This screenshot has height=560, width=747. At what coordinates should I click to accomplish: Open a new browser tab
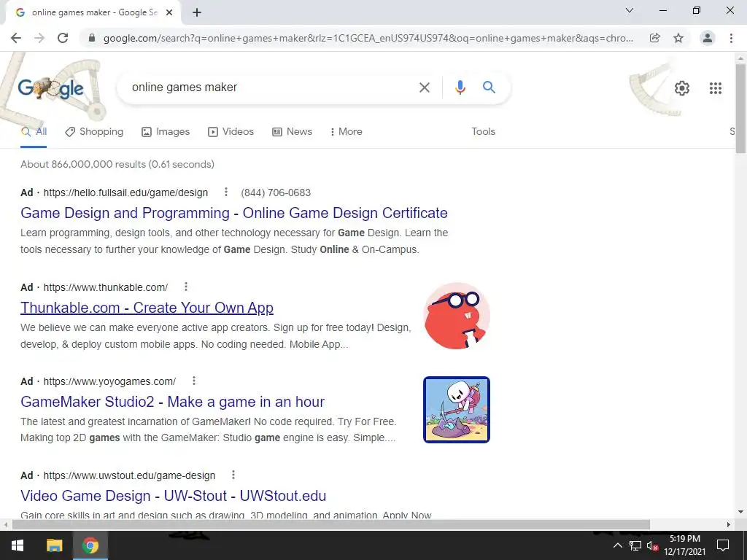[197, 13]
